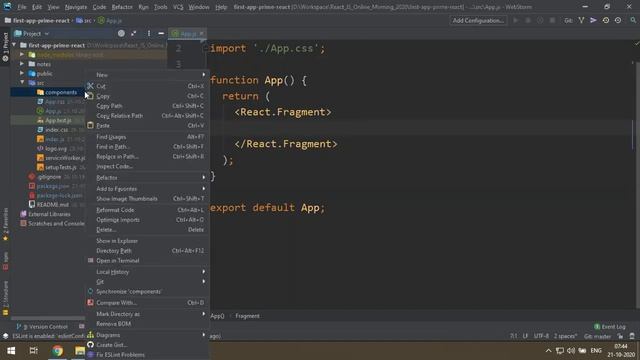Click the Git update project icon
The height and width of the screenshot is (360, 640).
coord(581,20)
